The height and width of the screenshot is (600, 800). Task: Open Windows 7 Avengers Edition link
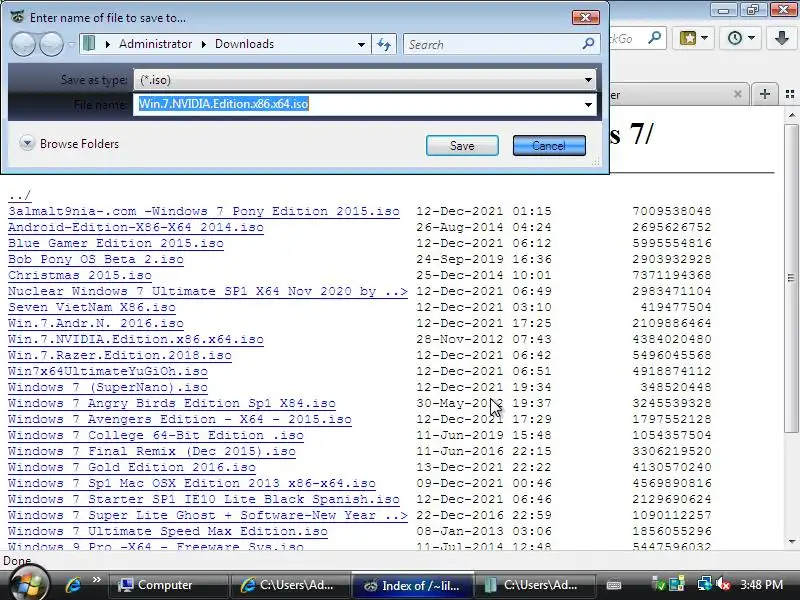pyautogui.click(x=180, y=419)
